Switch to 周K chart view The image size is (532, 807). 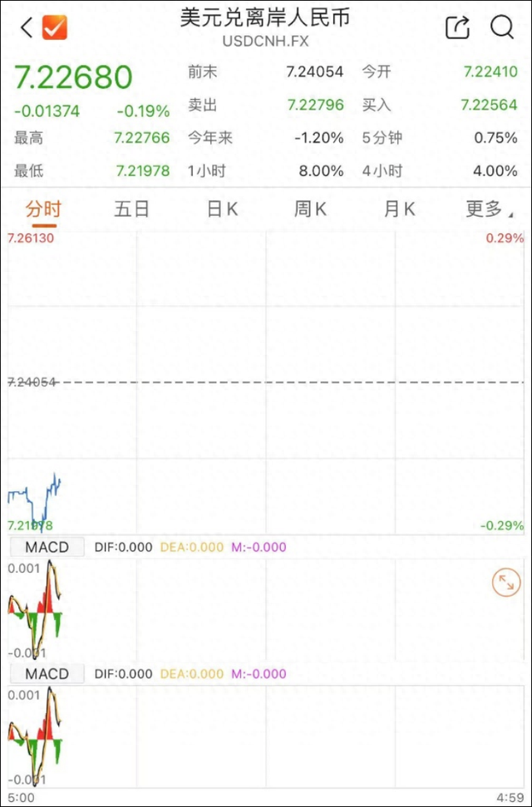point(310,209)
